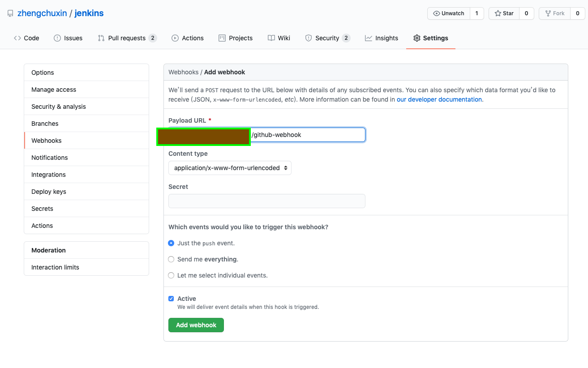Screen dimensions: 588x368
Task: Uncheck the Active checkbox
Action: 171,299
